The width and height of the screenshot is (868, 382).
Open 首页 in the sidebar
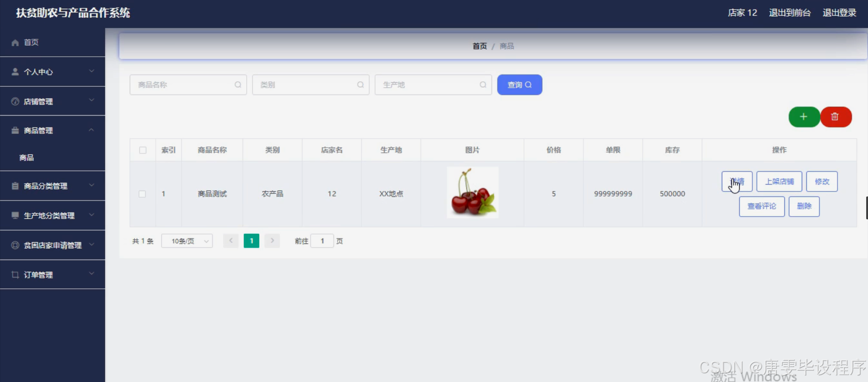(53, 42)
